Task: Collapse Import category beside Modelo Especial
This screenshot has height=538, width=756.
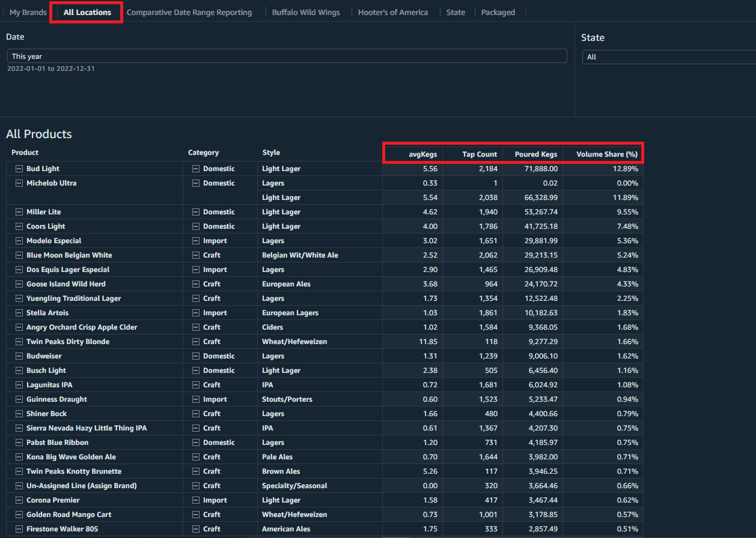Action: [195, 241]
